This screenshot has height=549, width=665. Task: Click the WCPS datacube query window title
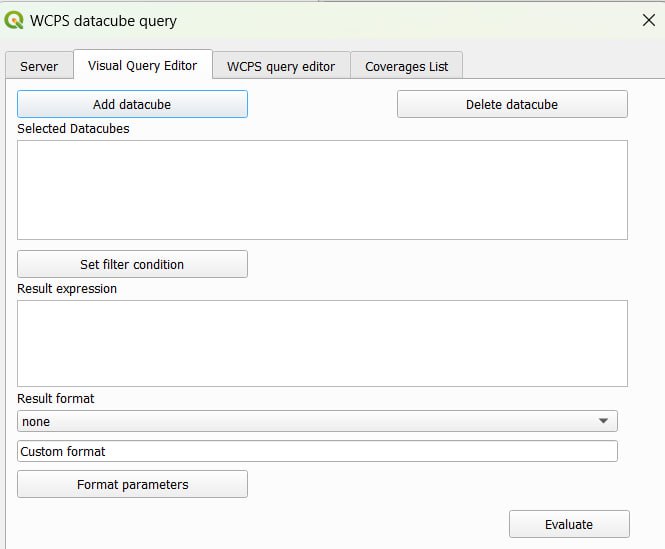click(x=104, y=20)
